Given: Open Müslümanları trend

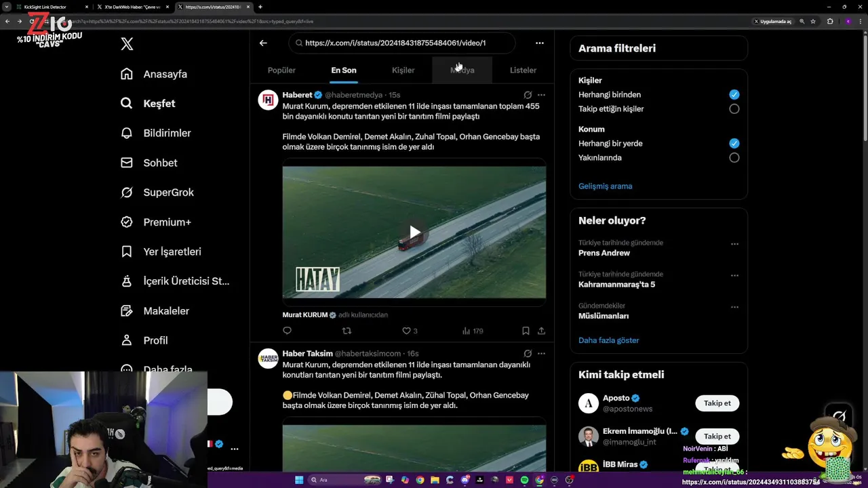Looking at the screenshot, I should tap(604, 316).
